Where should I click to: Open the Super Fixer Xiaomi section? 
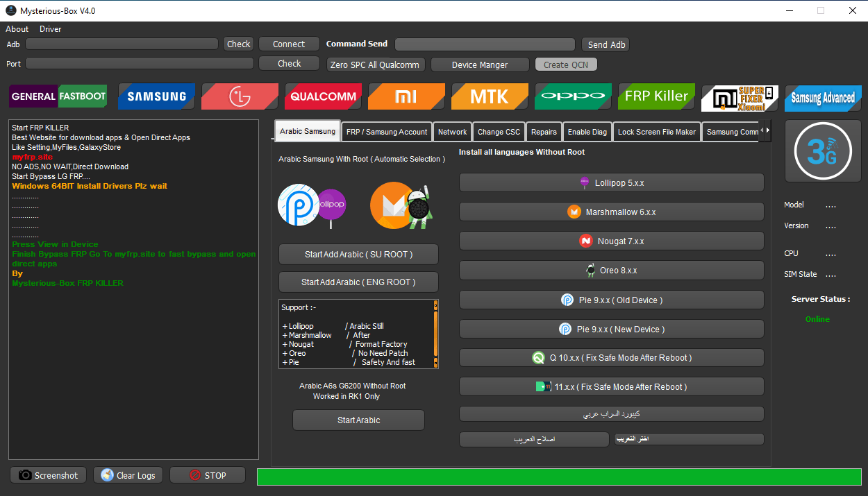click(739, 96)
